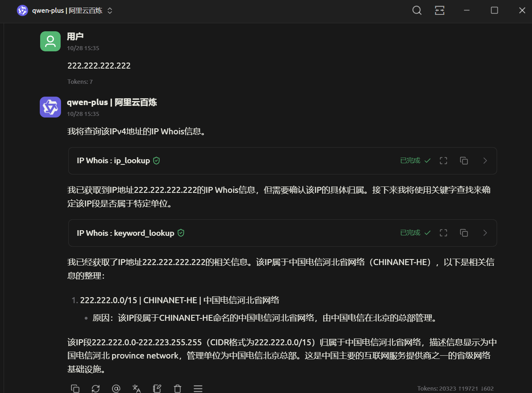Image resolution: width=532 pixels, height=393 pixels.
Task: Translate the assistant's message
Action: (137, 388)
